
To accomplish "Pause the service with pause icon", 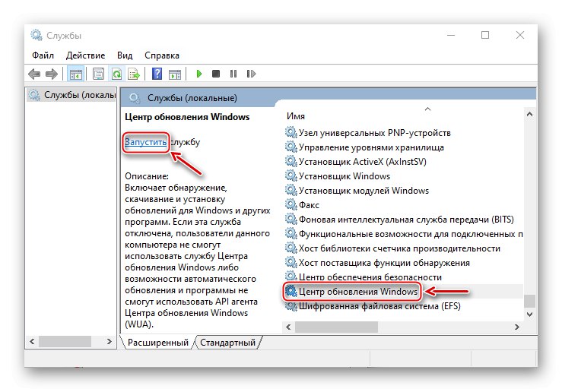I will pos(233,74).
